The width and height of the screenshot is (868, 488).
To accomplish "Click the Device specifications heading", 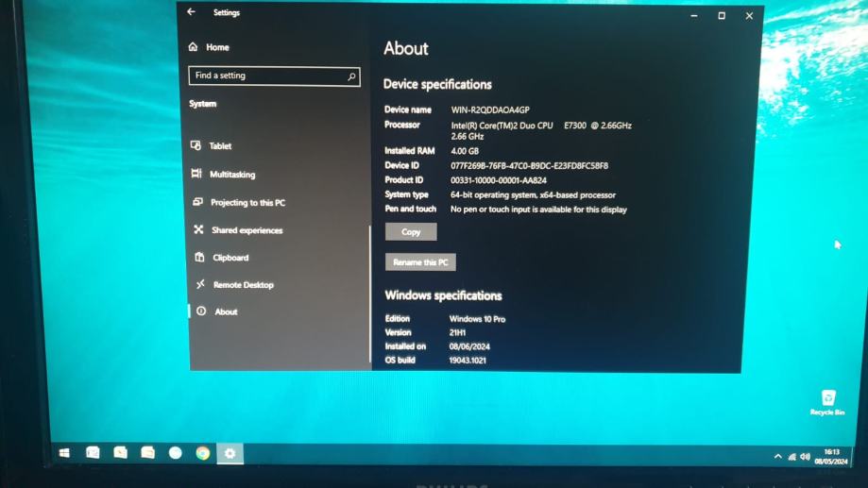I will tap(437, 84).
